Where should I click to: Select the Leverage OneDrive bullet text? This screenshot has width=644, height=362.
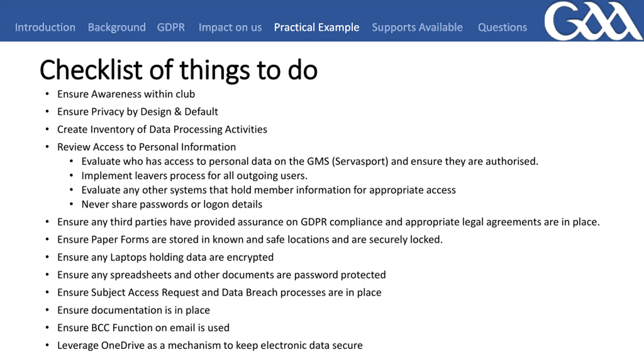210,345
